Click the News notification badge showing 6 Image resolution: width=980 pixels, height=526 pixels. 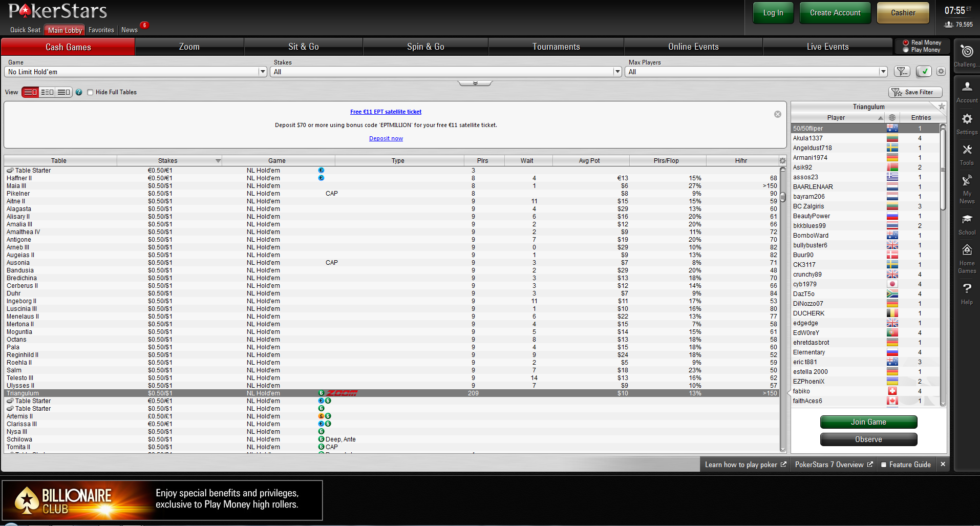pyautogui.click(x=144, y=25)
